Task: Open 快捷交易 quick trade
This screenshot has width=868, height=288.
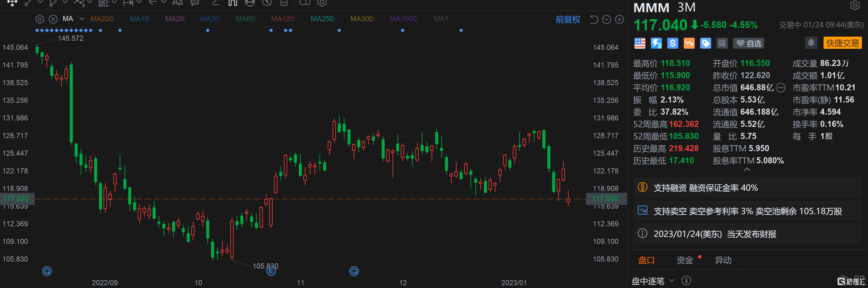Action: pyautogui.click(x=842, y=43)
